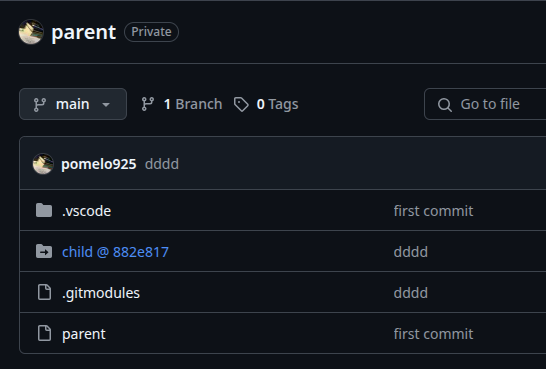Focus the Go to file search field
Screen dimensions: 546x369
(485, 104)
